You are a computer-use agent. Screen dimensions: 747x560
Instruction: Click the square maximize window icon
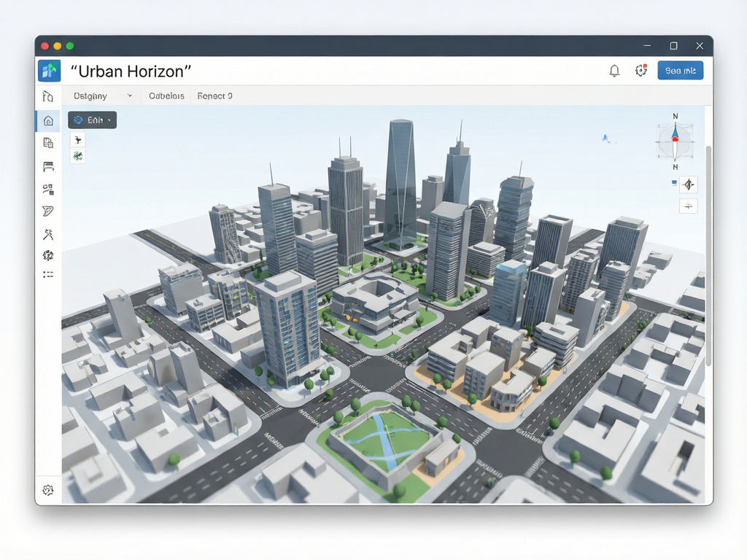pyautogui.click(x=673, y=46)
